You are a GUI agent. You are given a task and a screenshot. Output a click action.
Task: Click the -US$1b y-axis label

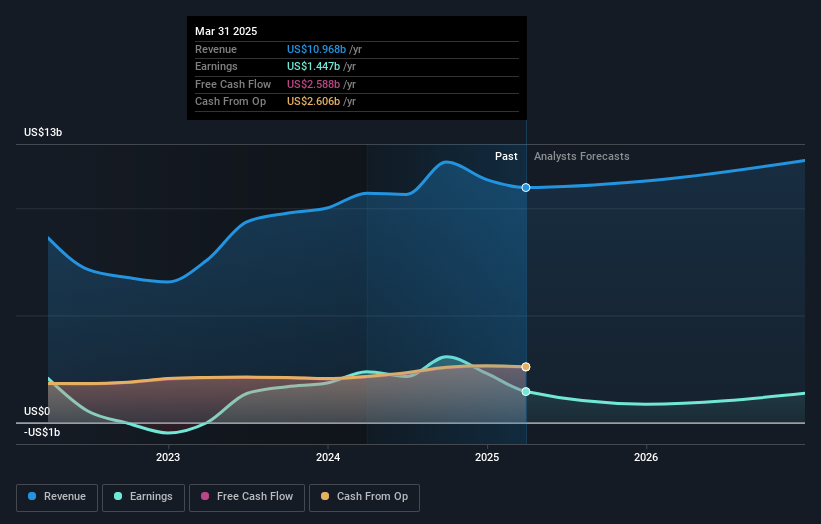(x=42, y=432)
